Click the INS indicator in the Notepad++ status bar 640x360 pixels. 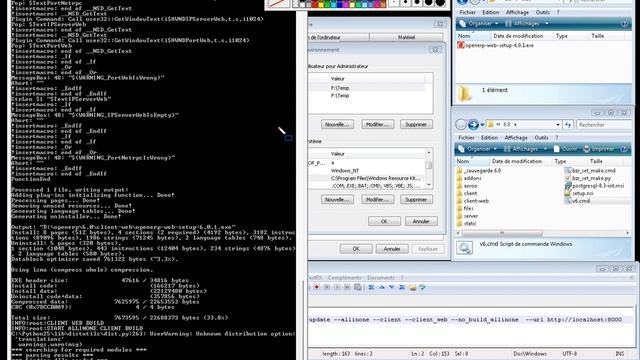(620, 353)
